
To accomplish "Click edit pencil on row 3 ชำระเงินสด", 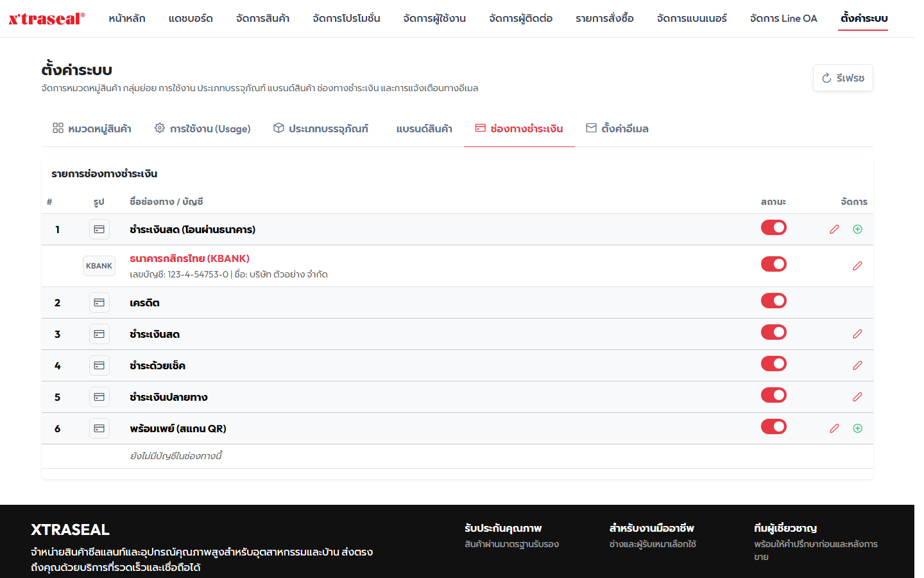I will click(857, 334).
